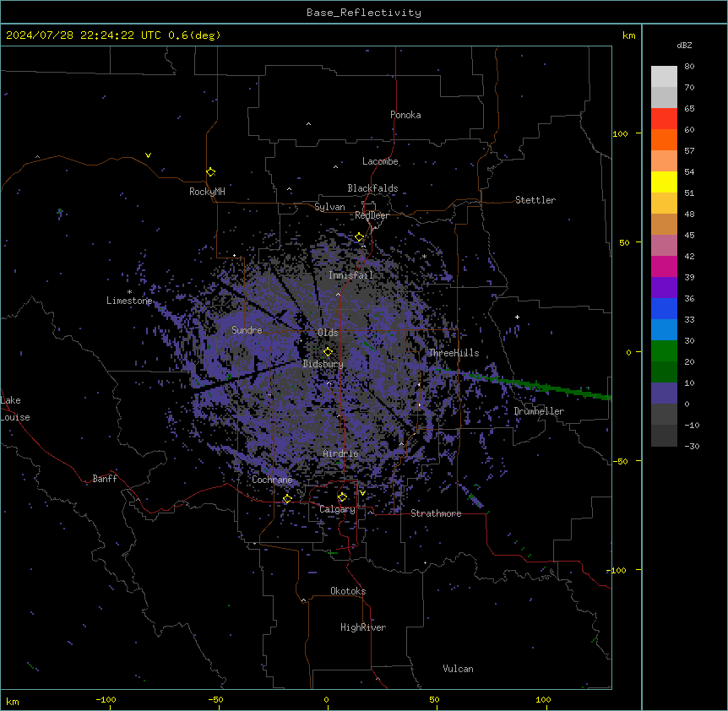
Task: Select the slate purple 0-10 dBZ swatch
Action: [664, 393]
